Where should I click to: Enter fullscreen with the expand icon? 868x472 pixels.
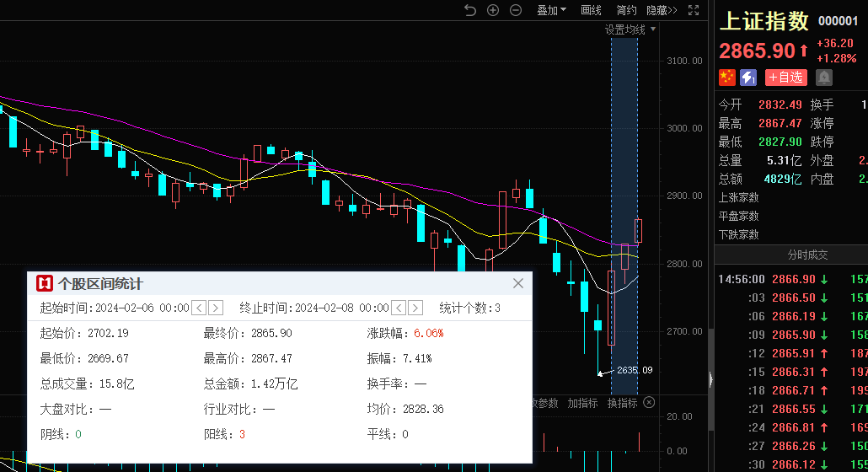point(694,10)
